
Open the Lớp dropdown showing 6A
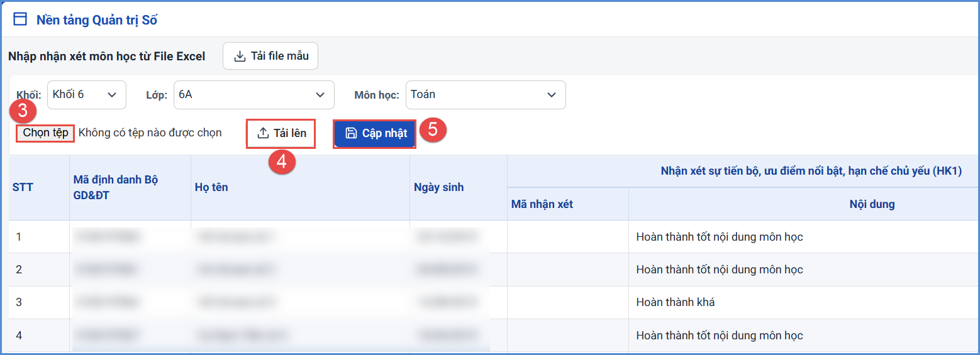tap(253, 95)
